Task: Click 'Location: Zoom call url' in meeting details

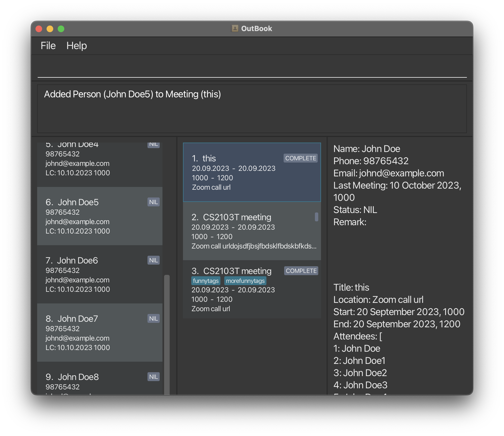Action: tap(378, 300)
